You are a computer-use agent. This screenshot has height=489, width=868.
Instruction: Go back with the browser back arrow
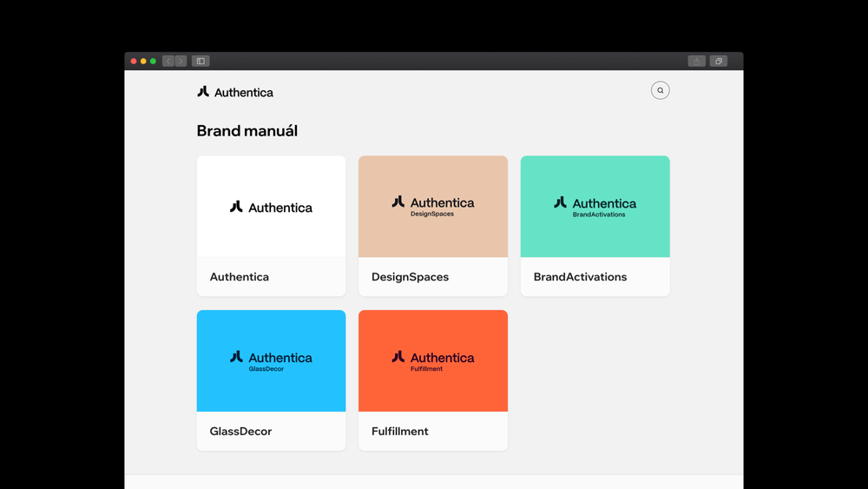[x=168, y=61]
